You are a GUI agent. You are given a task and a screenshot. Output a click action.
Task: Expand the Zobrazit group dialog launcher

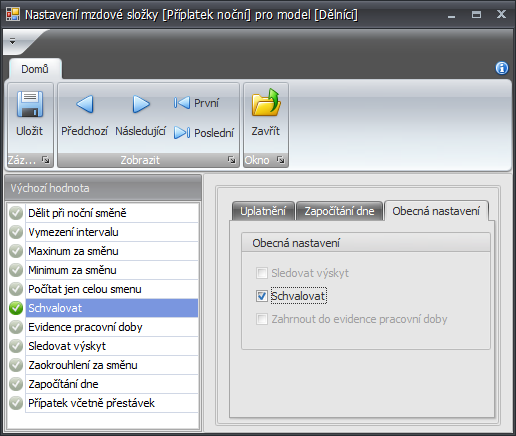pos(231,160)
